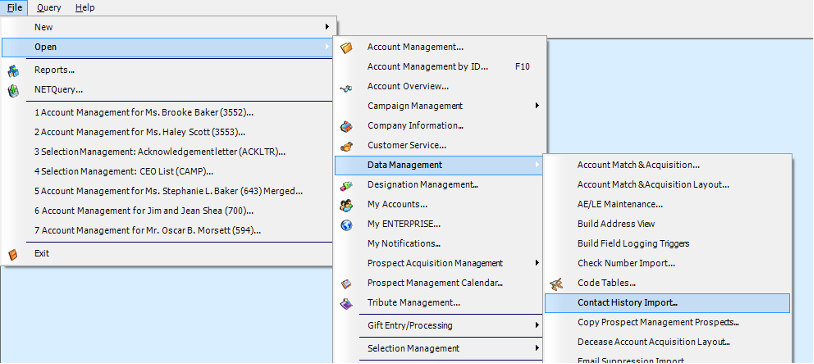
Task: Click the Reports icon in File menu
Action: (13, 70)
